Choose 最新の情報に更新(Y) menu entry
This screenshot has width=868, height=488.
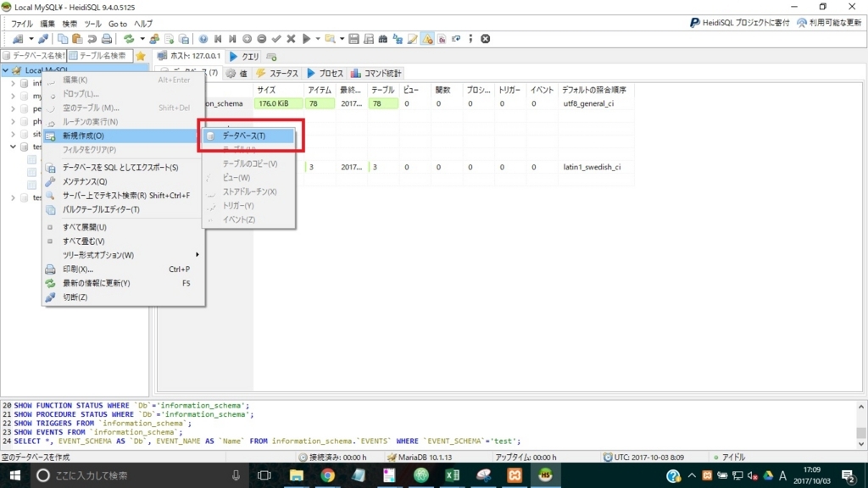(x=124, y=283)
